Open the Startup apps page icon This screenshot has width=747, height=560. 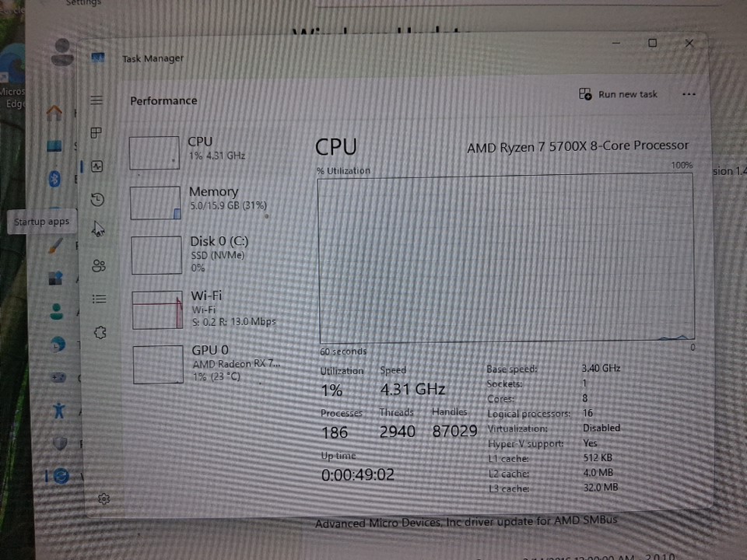[x=98, y=229]
